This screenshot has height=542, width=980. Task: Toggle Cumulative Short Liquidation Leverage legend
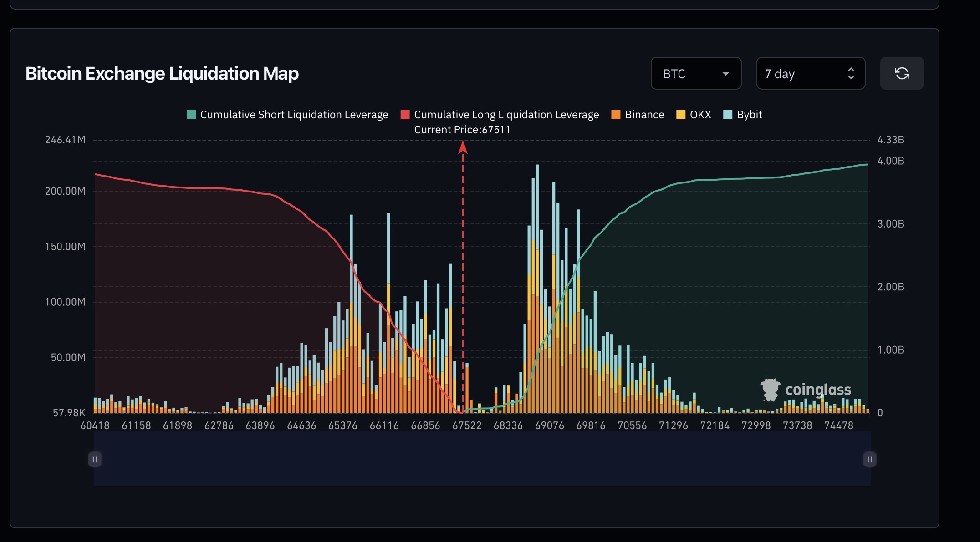[x=294, y=115]
